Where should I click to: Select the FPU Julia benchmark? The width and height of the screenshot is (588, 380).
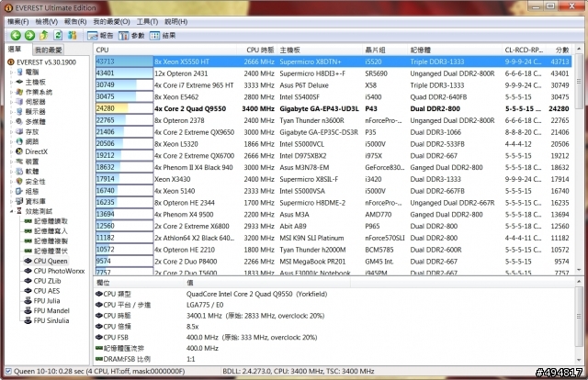[42, 300]
